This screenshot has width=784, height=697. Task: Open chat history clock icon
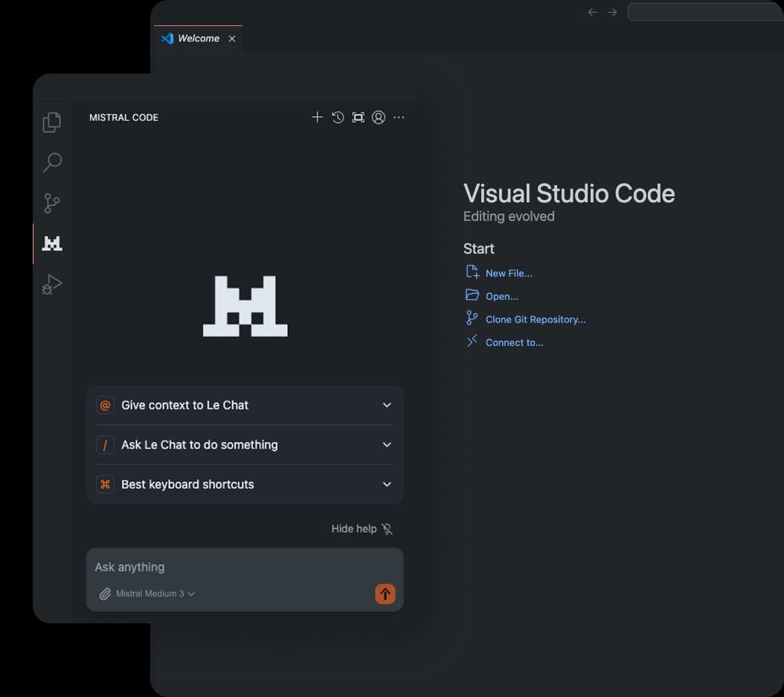click(x=338, y=117)
